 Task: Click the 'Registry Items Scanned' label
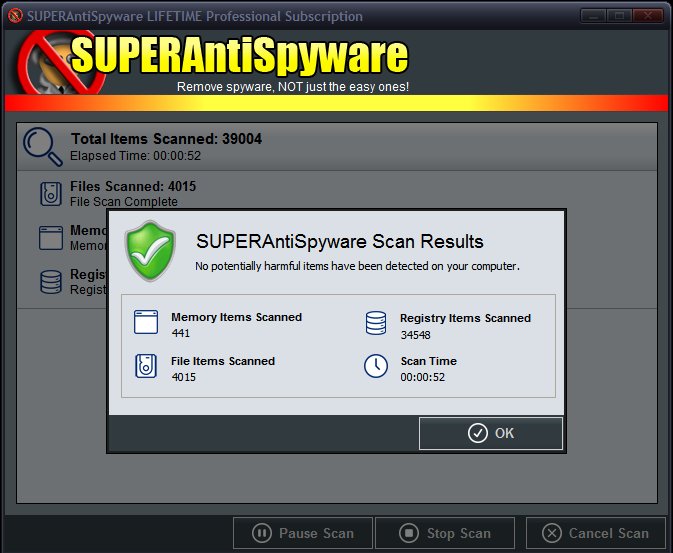(466, 318)
